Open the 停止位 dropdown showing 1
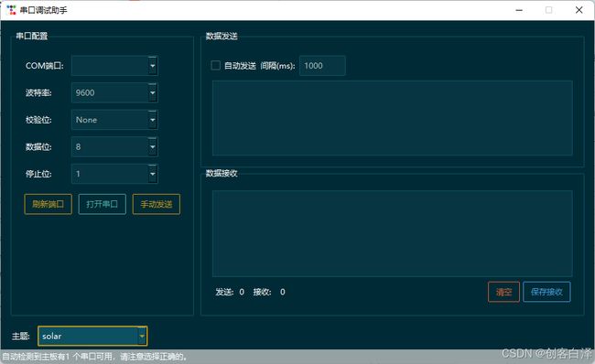The height and width of the screenshot is (364, 595). tap(114, 174)
